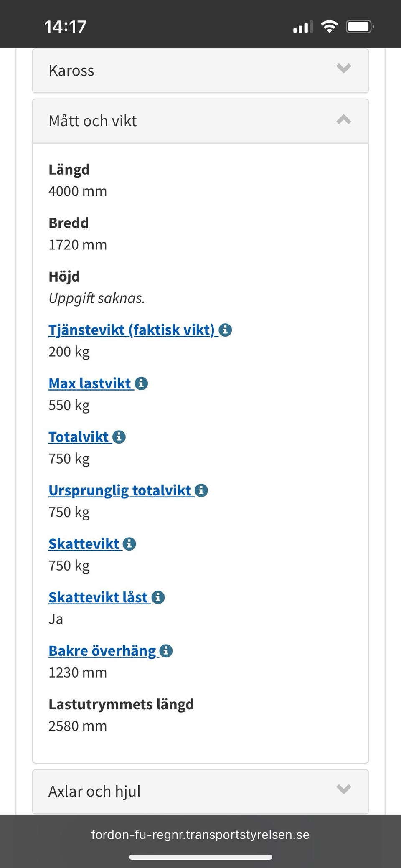This screenshot has width=401, height=868.
Task: Follow the Max lastvikt link
Action: tap(90, 383)
